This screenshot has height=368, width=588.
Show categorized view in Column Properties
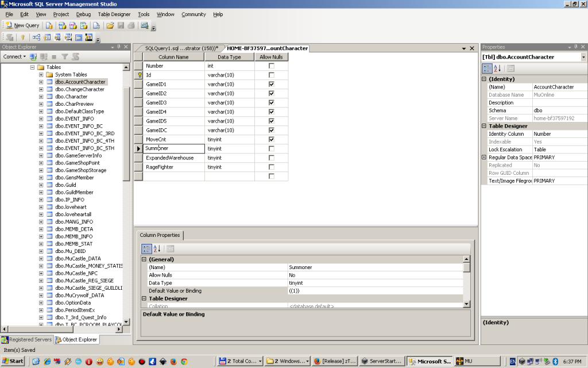tap(146, 249)
